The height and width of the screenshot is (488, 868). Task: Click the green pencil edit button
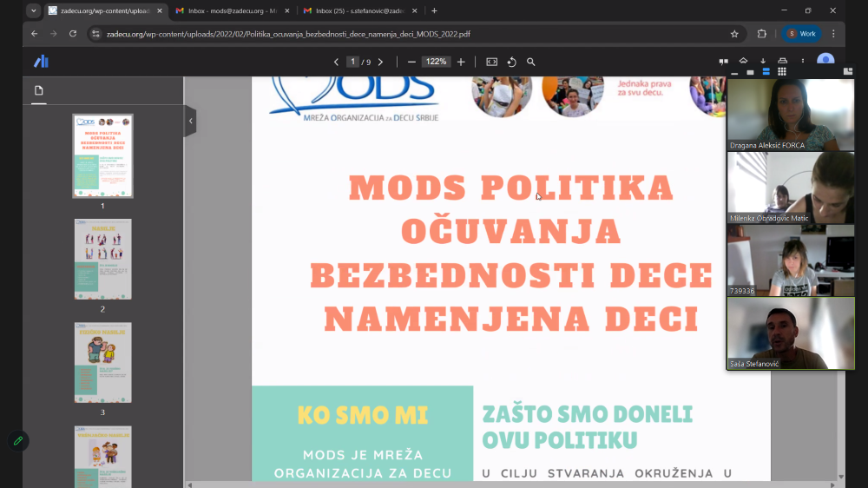(x=18, y=441)
